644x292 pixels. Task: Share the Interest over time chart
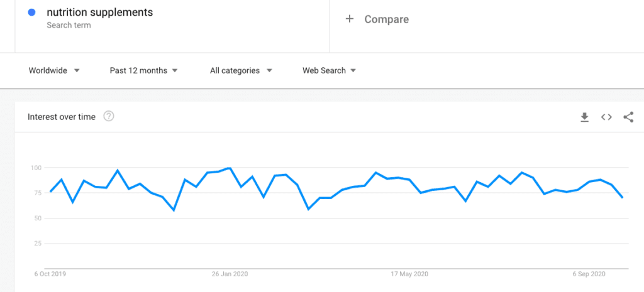[x=628, y=117]
